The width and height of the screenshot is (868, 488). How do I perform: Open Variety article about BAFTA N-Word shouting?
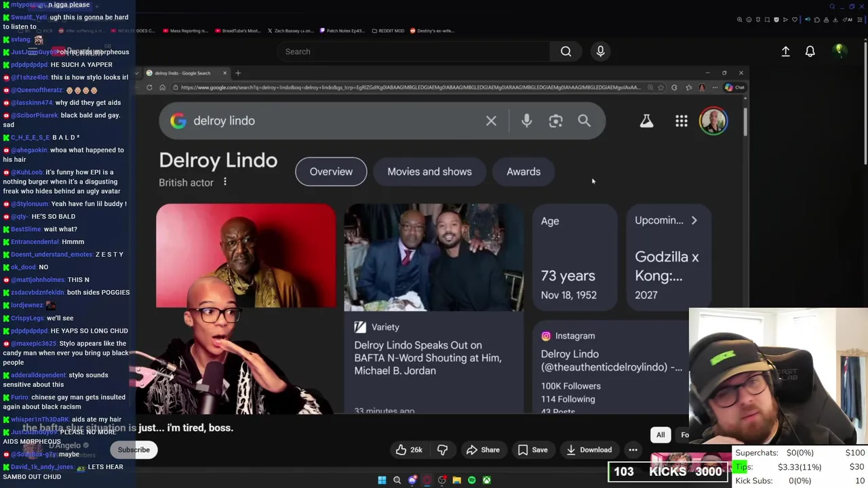tap(427, 358)
